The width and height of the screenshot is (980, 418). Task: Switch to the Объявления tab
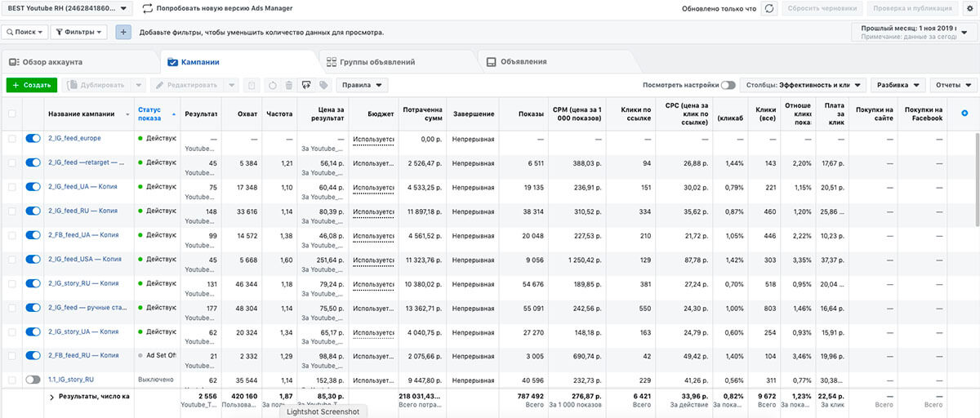pyautogui.click(x=516, y=62)
